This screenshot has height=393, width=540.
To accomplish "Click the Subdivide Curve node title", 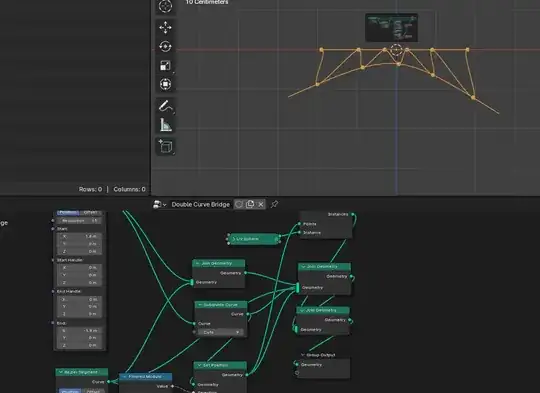I will [220, 305].
